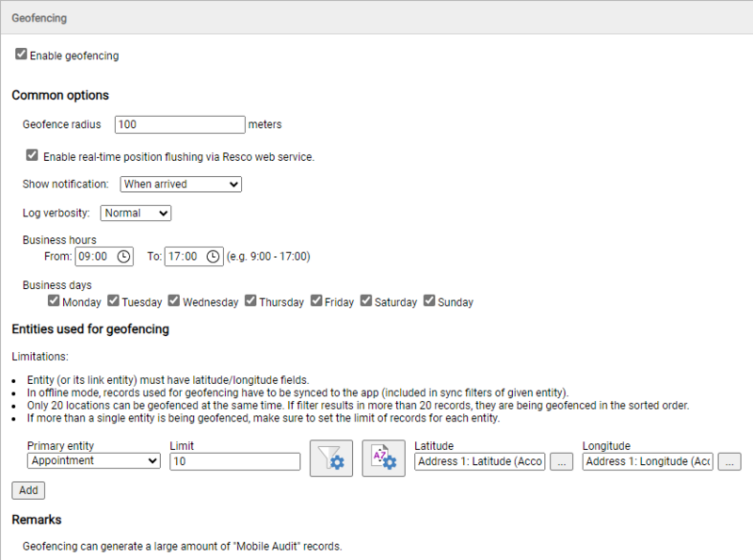Open the filter configuration icon
This screenshot has height=560, width=753.
331,458
